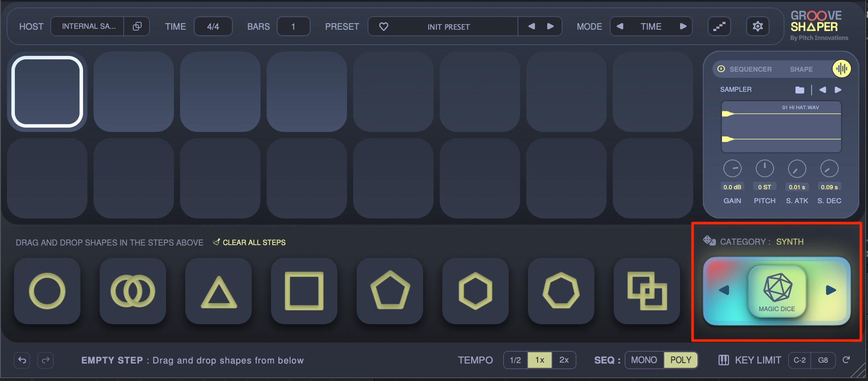Image resolution: width=868 pixels, height=381 pixels.
Task: Open the sampler folder browser
Action: pos(800,90)
